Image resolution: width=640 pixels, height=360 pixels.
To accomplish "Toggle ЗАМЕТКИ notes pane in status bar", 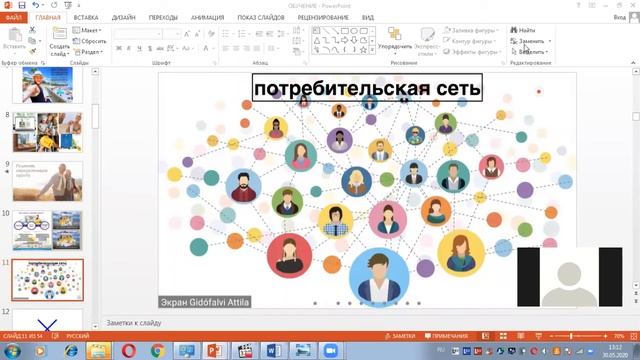I will [400, 336].
